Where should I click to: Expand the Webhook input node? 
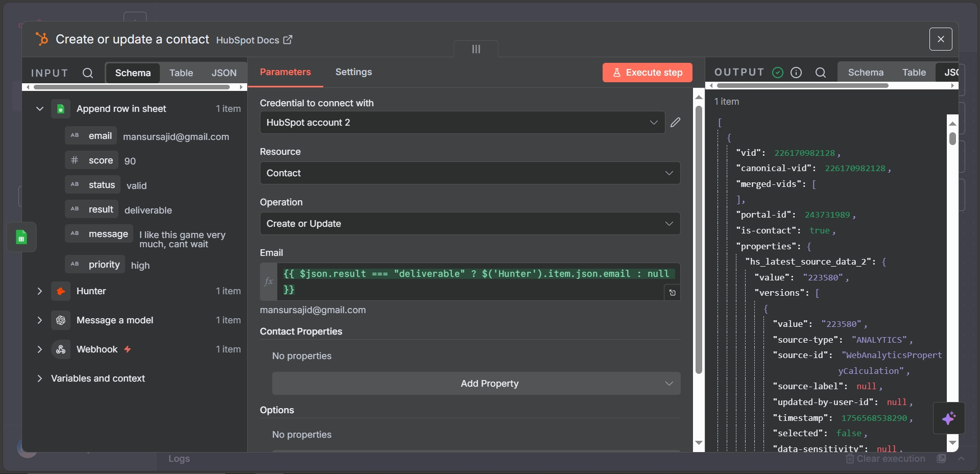coord(39,349)
